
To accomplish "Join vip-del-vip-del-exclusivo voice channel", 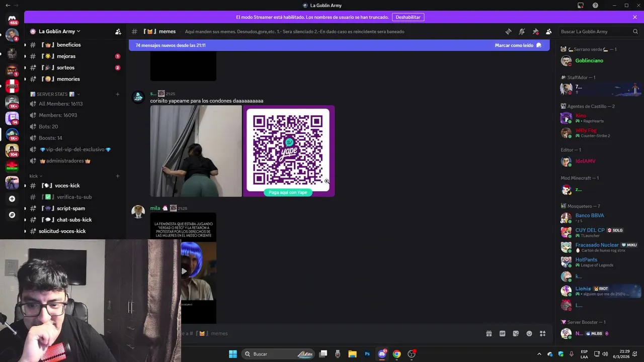I will (74, 149).
